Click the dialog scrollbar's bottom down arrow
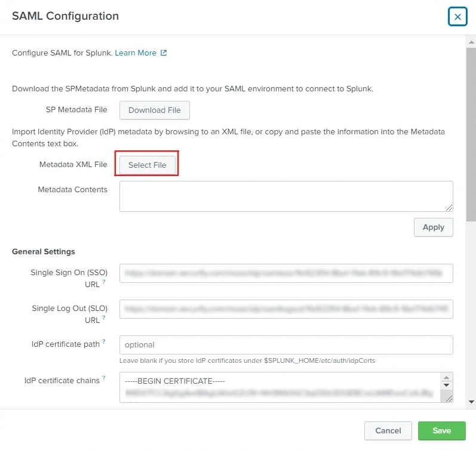The height and width of the screenshot is (450, 476). (x=471, y=402)
